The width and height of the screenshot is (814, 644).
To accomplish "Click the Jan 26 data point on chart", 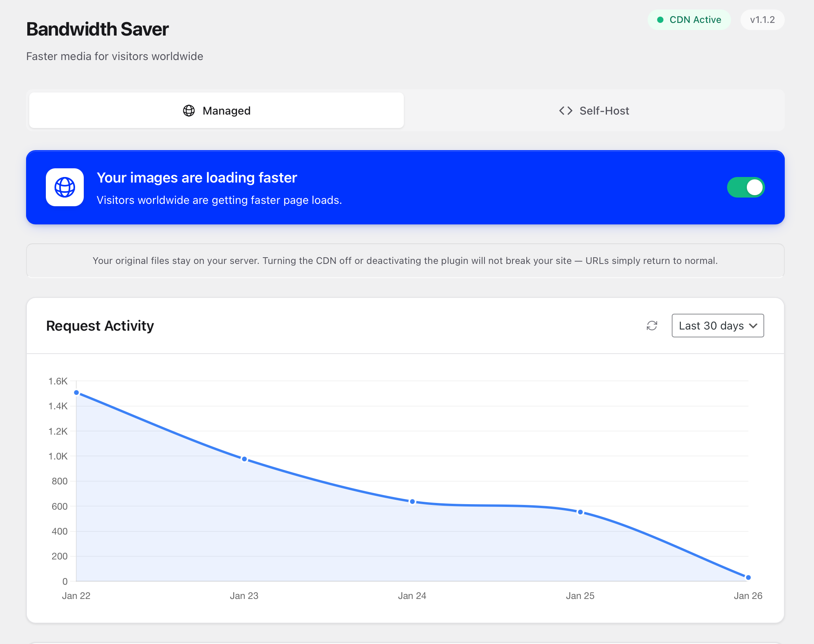I will point(748,578).
